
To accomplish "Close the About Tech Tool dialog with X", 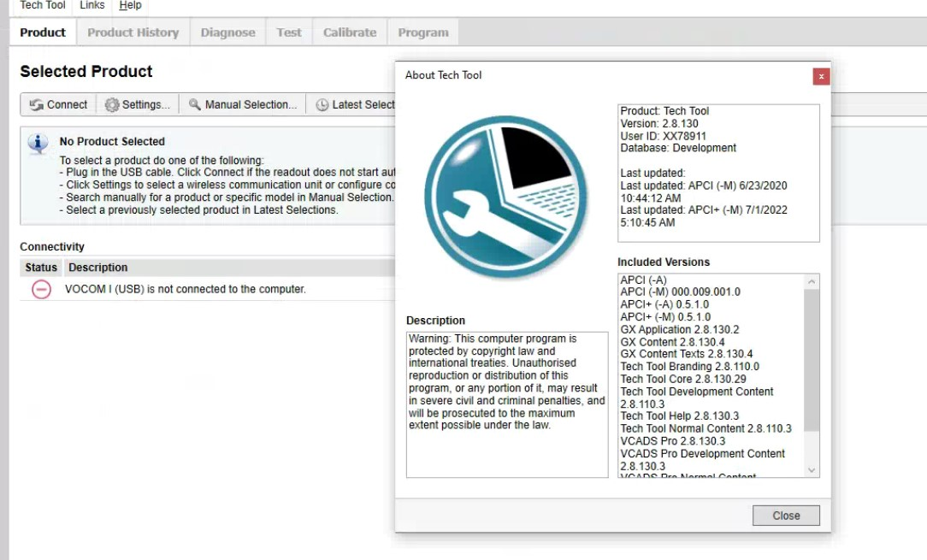I will pos(821,76).
